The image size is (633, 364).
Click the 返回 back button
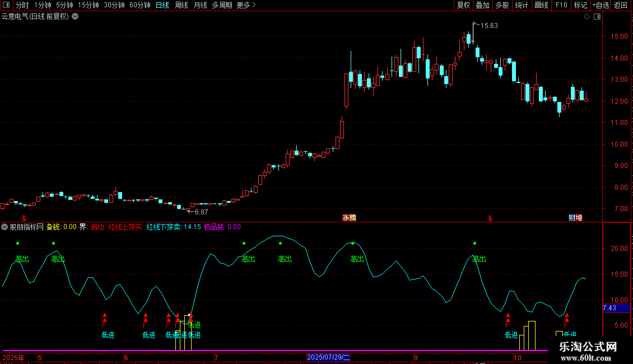click(x=621, y=5)
